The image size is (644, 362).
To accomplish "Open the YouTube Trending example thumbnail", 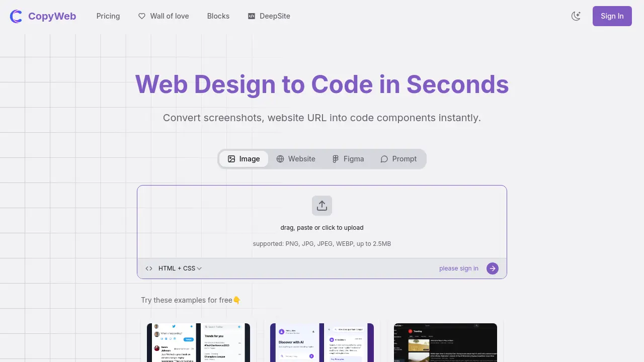I will 445,342.
